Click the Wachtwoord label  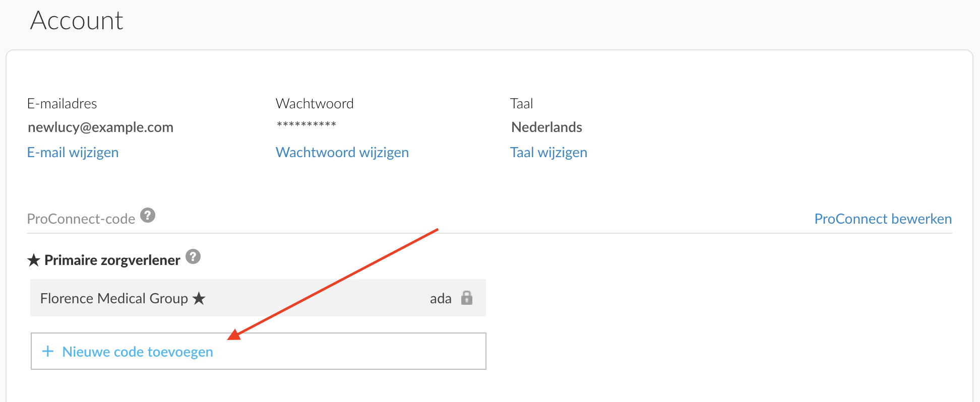(x=315, y=103)
